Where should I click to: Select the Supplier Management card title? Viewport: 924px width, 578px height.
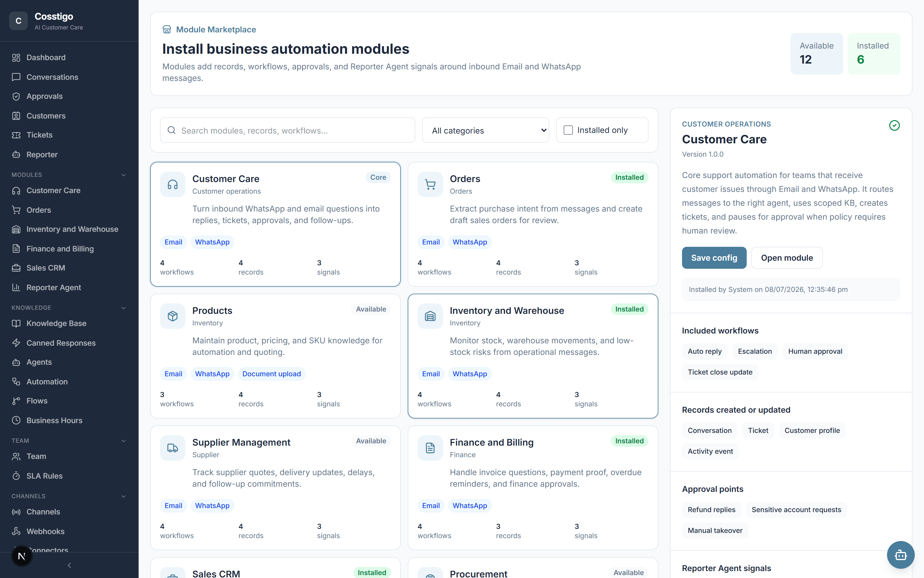[x=241, y=442]
